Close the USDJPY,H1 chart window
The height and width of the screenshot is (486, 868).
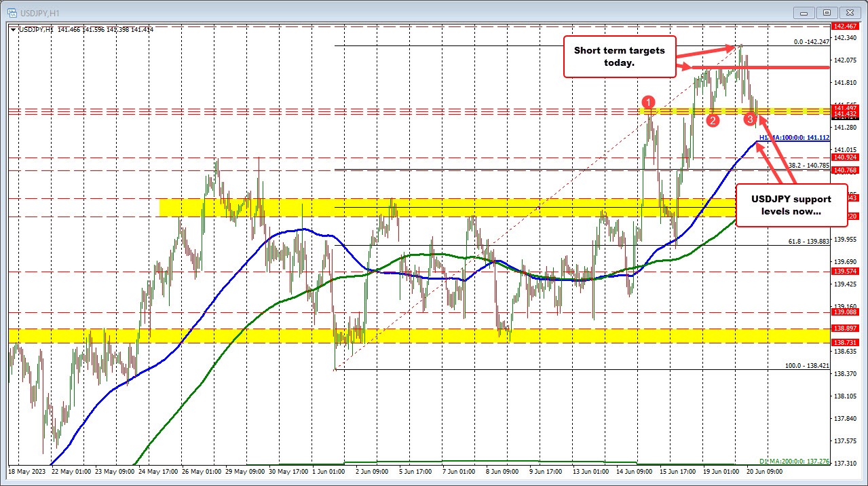pos(848,12)
